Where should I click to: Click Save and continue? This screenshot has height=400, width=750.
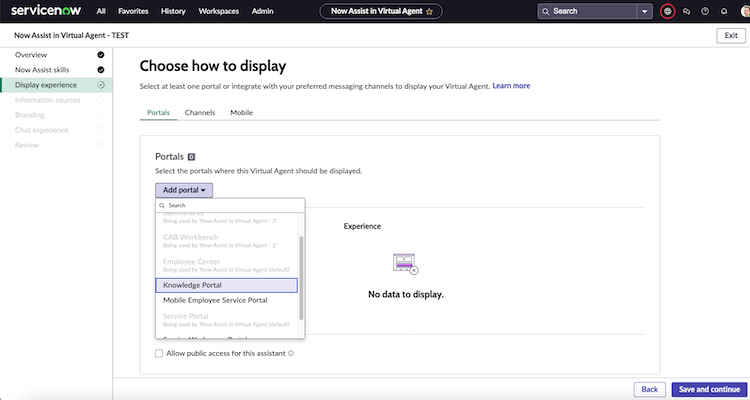click(709, 389)
